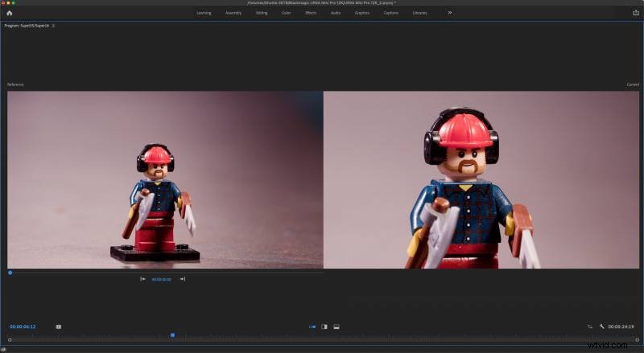The height and width of the screenshot is (353, 644).
Task: Go to previous edit in reference view
Action: (142, 279)
